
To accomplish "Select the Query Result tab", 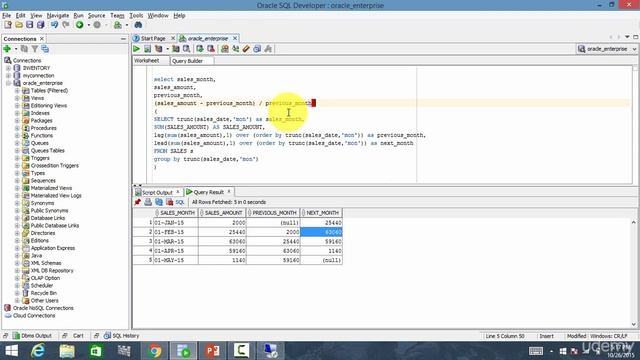I will [208, 192].
